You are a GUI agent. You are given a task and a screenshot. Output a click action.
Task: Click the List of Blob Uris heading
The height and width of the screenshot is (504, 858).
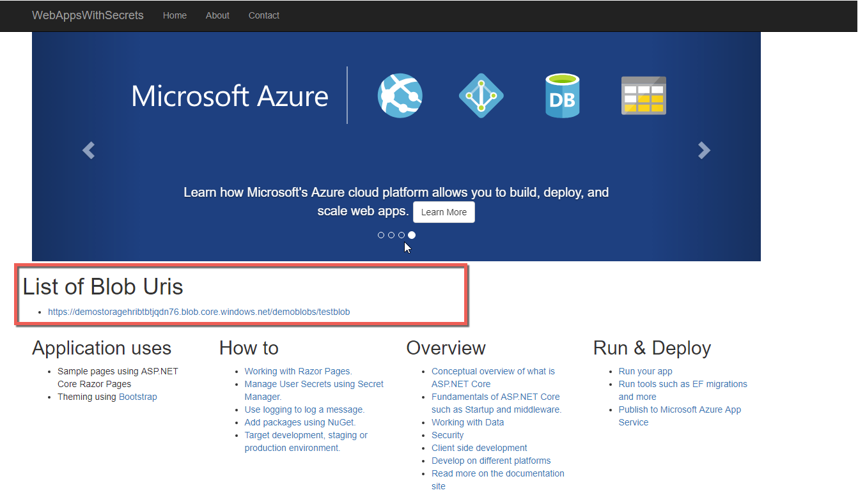(103, 286)
